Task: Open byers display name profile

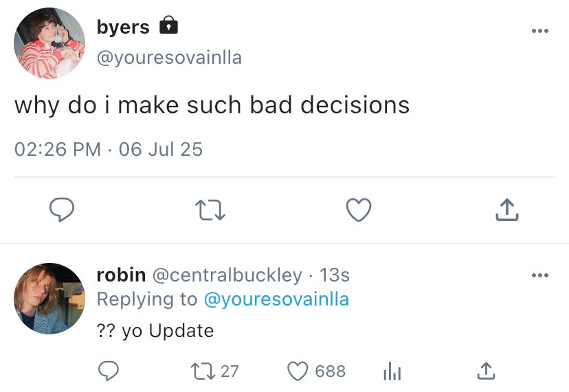Action: pos(123,27)
